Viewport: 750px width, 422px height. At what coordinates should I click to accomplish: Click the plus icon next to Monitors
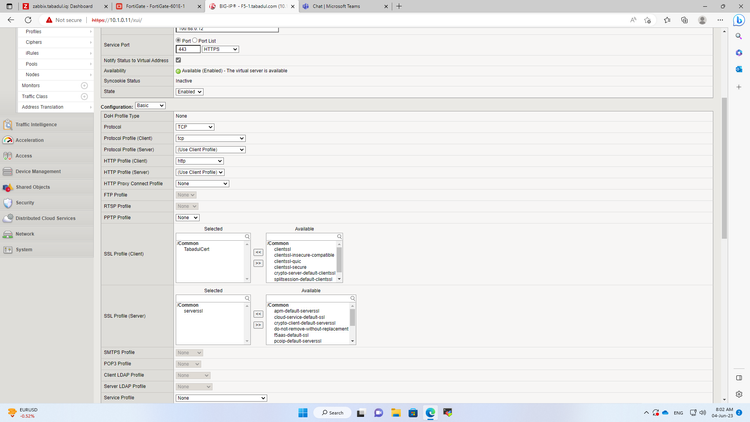point(84,86)
